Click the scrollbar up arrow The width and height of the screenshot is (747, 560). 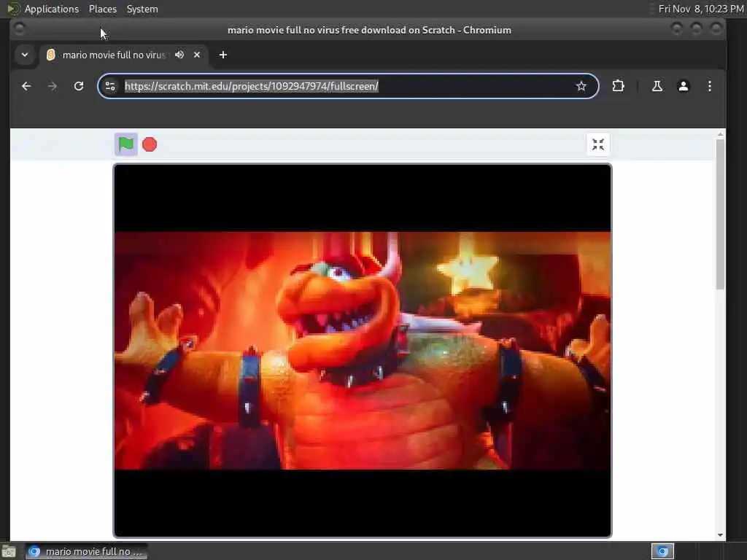(x=720, y=135)
